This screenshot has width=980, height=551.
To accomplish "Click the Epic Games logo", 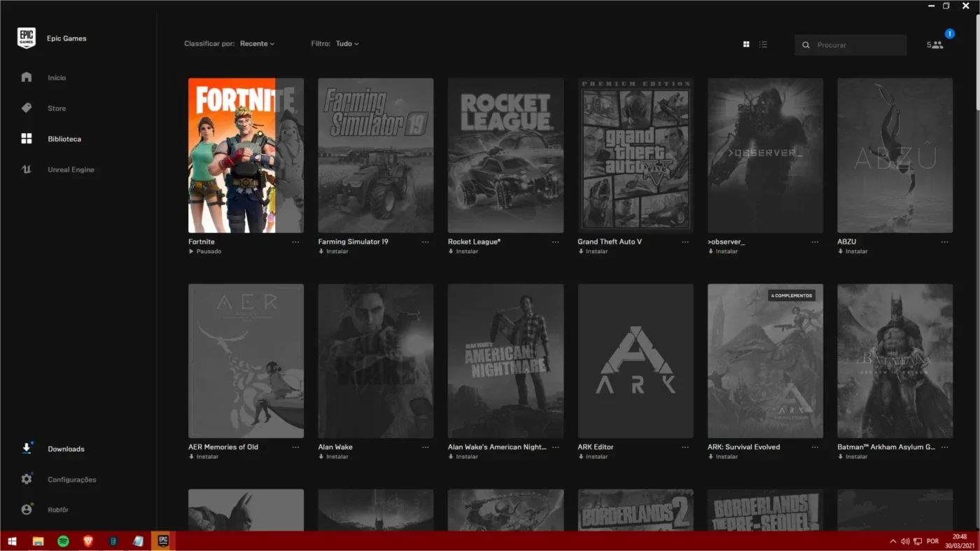I will tap(27, 39).
